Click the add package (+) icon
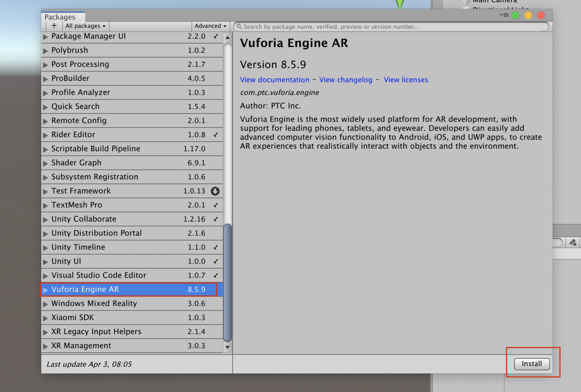The image size is (581, 392). (54, 26)
